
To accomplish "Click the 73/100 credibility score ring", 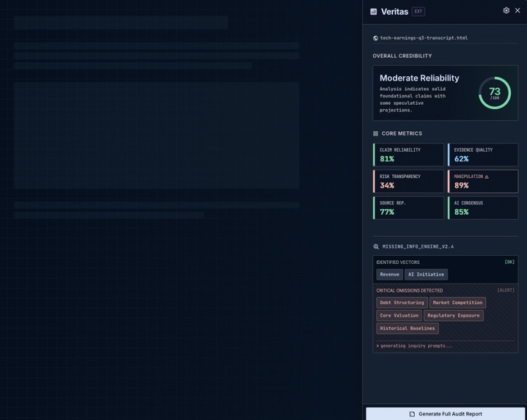I will (x=495, y=93).
